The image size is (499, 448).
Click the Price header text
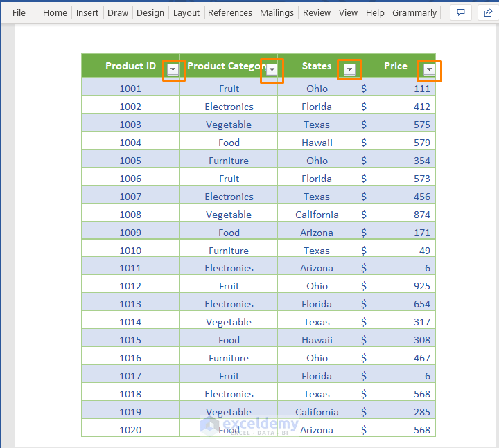click(396, 66)
